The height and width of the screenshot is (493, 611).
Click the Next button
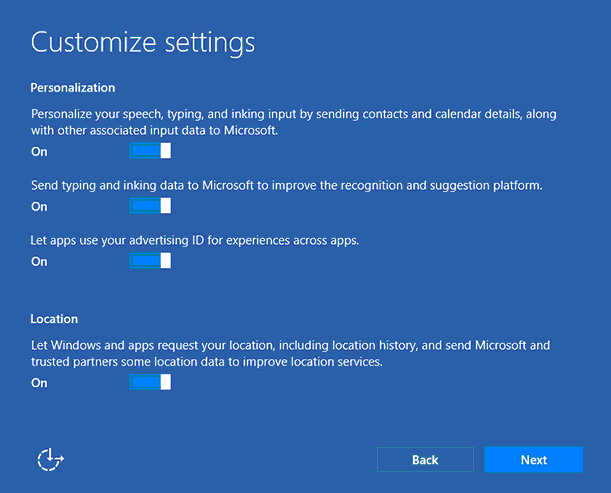tap(533, 460)
